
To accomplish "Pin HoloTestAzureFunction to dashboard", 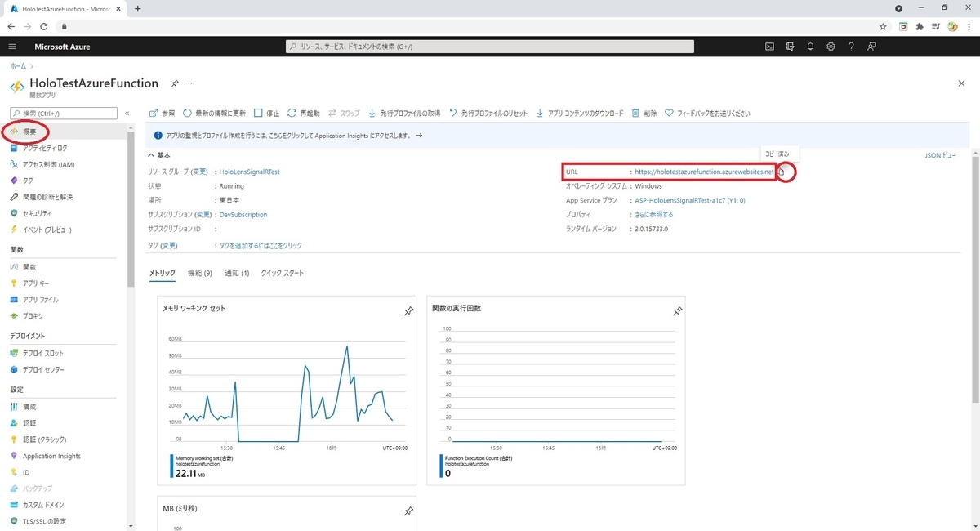I will (175, 83).
